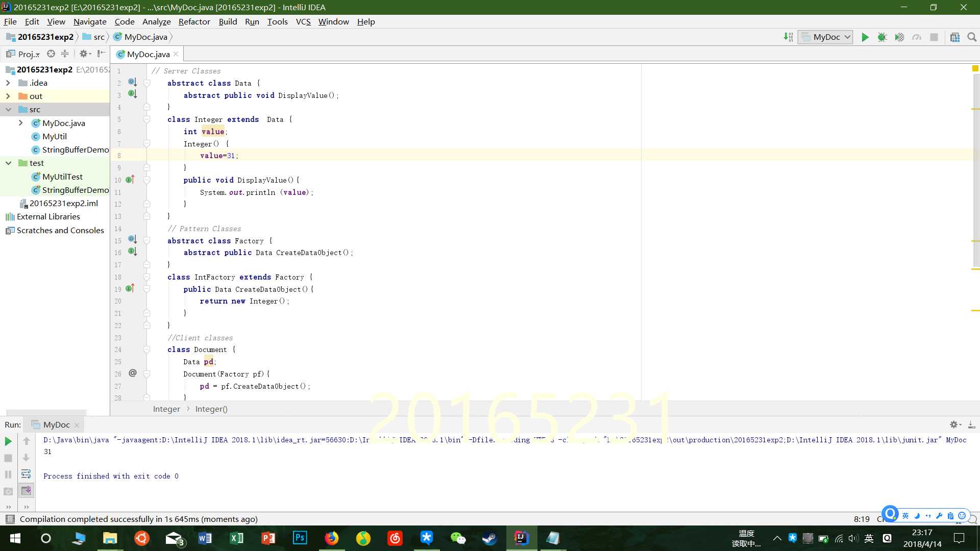The image size is (980, 551).
Task: Run MyDoc with coverage icon
Action: coord(899,37)
